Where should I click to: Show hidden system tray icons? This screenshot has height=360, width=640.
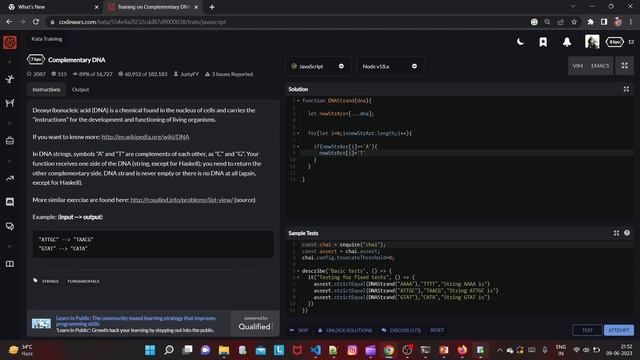500,350
